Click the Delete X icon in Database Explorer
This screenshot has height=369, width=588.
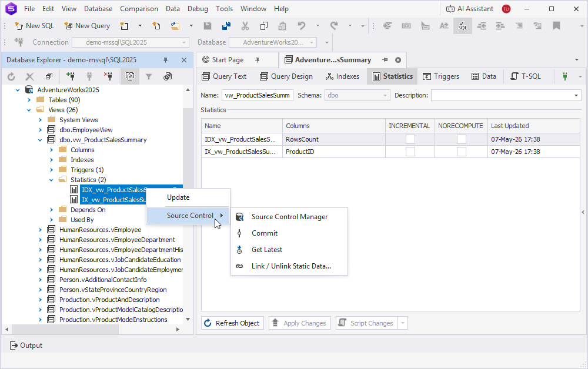tap(29, 76)
